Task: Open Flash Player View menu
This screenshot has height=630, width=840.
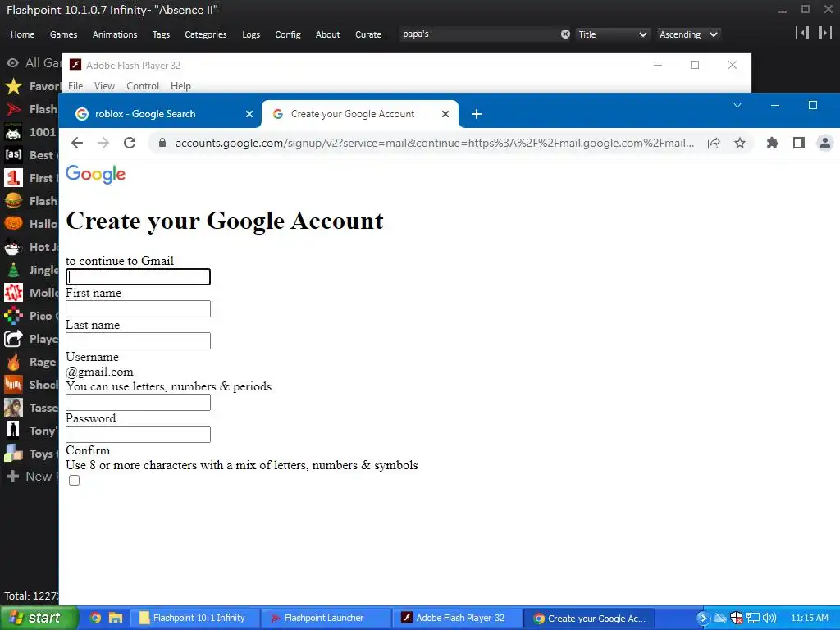Action: coord(104,85)
